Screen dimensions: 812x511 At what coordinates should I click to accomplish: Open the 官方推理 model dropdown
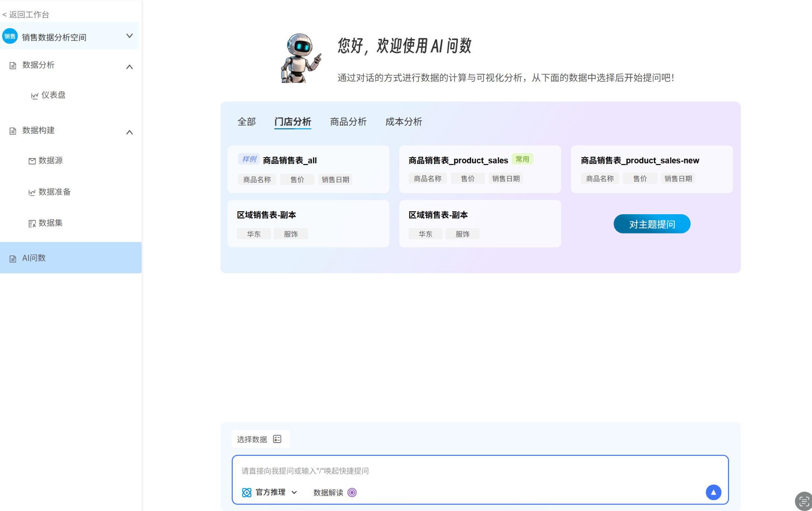(294, 492)
